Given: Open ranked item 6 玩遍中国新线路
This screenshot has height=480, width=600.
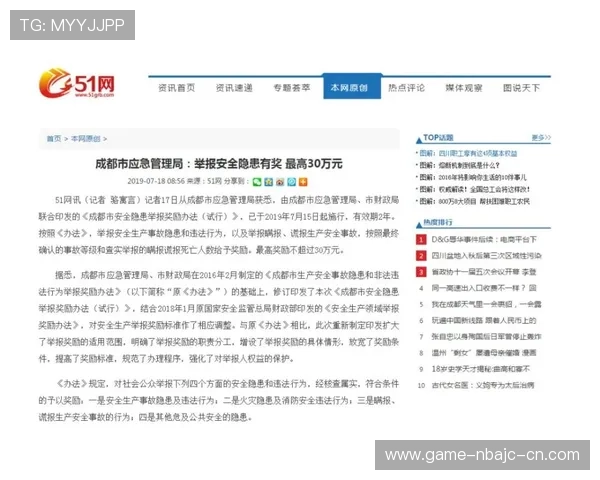Looking at the screenshot, I should [x=484, y=320].
